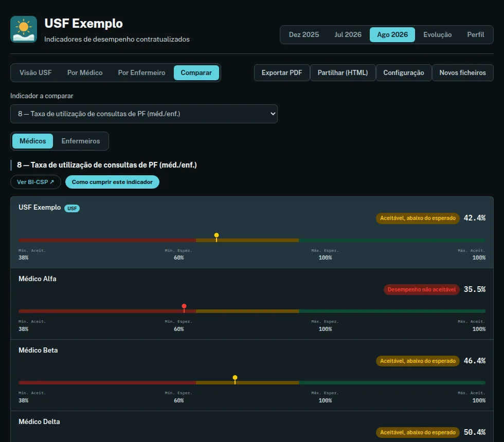Screen dimensions: 504x442
Task: Select the Médico Alfa row name
Action: 37,279
